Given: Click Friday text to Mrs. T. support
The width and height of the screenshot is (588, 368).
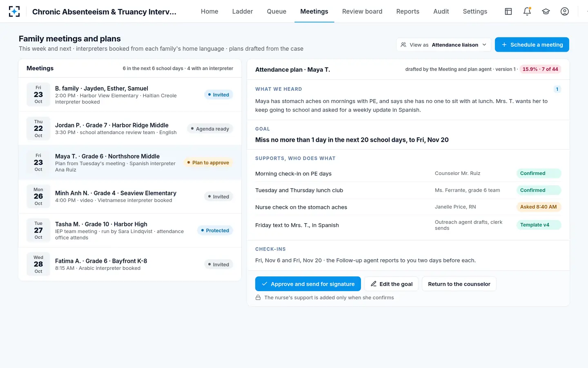Looking at the screenshot, I should coord(297,225).
